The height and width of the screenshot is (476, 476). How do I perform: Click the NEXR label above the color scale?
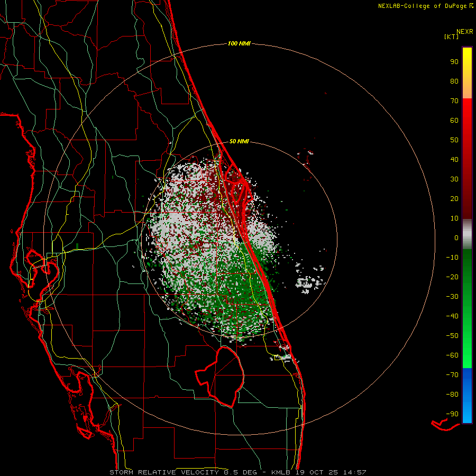(464, 31)
